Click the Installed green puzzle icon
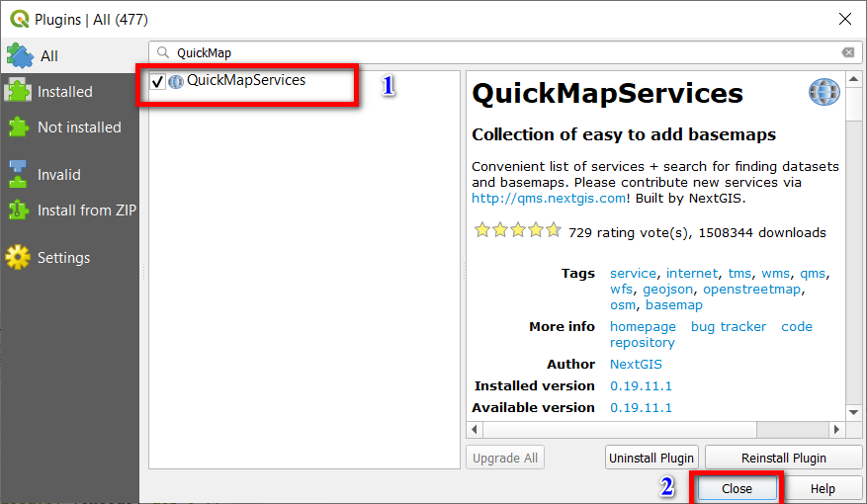867x504 pixels. coord(18,91)
